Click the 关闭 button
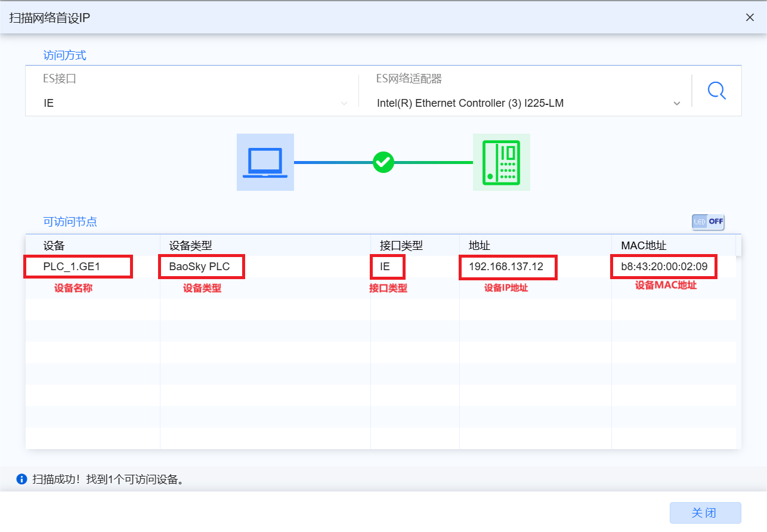 (x=705, y=513)
